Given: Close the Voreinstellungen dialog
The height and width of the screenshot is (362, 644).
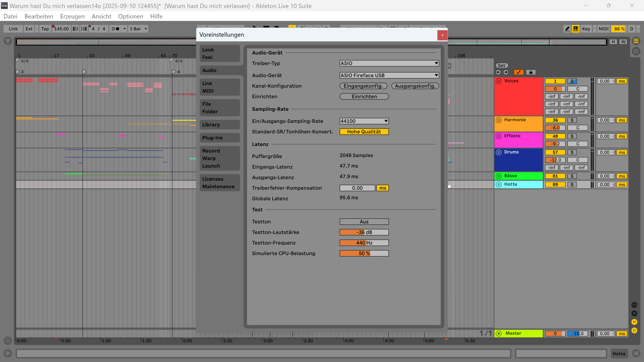Looking at the screenshot, I should (442, 35).
